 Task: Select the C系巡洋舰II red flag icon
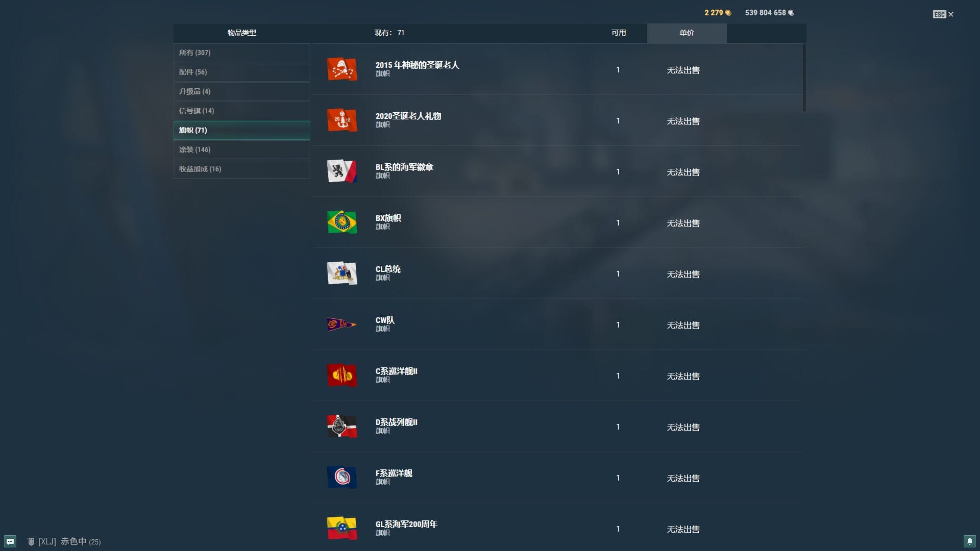point(341,375)
